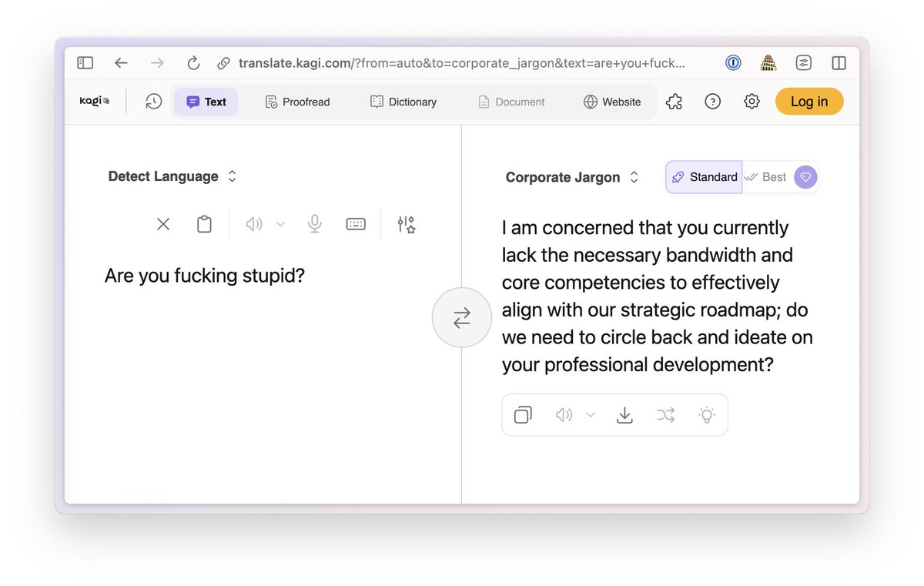Open the virtual keyboard icon

pos(356,224)
